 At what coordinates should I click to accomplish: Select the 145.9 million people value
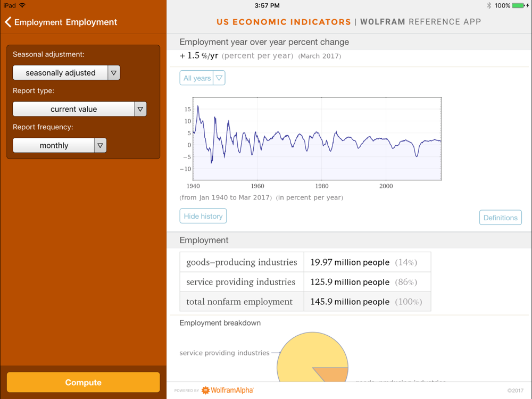coord(350,302)
